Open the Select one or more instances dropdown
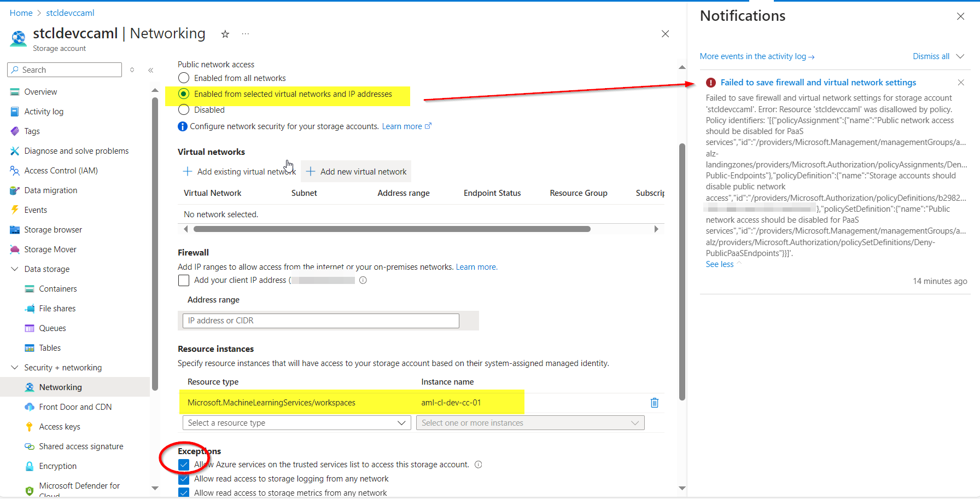Viewport: 980px width, 499px height. click(530, 423)
